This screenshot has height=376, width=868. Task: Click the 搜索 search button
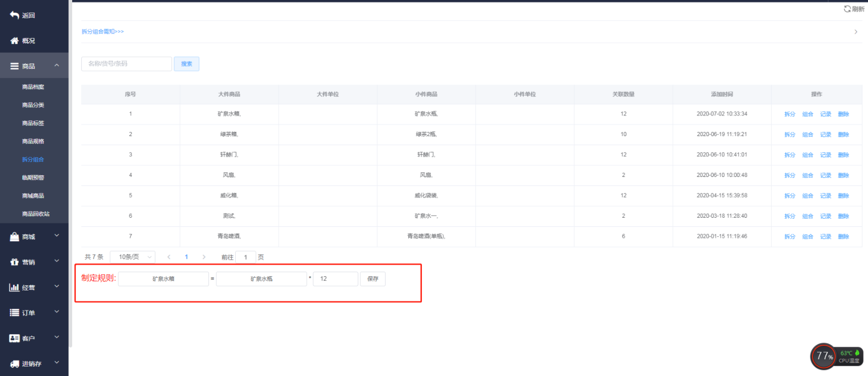pos(187,64)
